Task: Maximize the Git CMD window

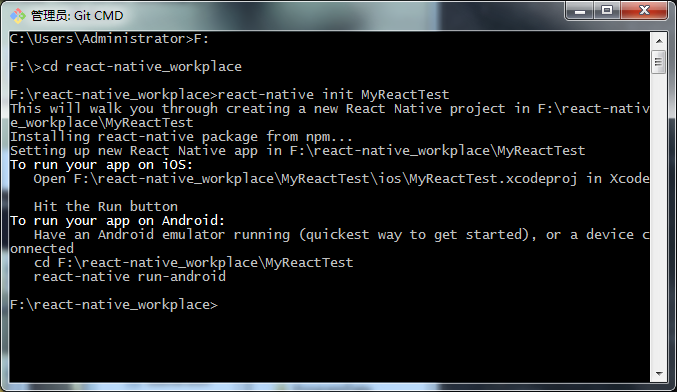Action: click(607, 11)
